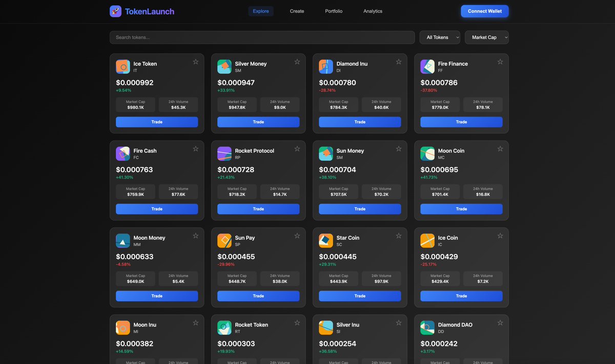The image size is (615, 364).
Task: Click Trade under Ice Coin
Action: click(461, 296)
